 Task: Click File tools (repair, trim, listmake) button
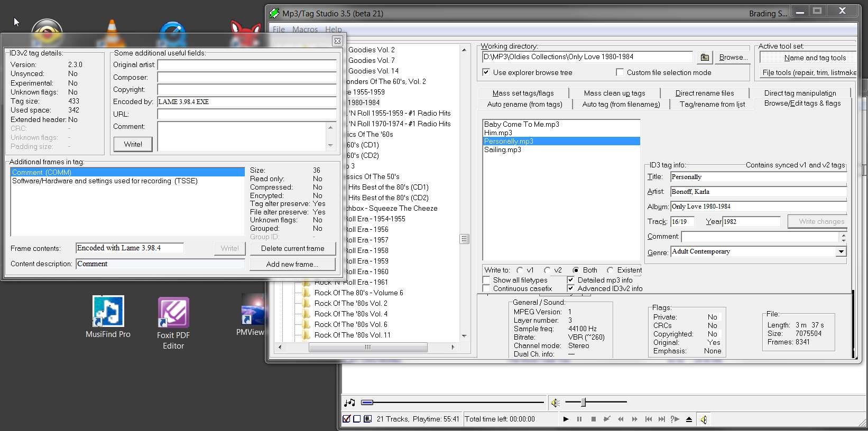[809, 72]
